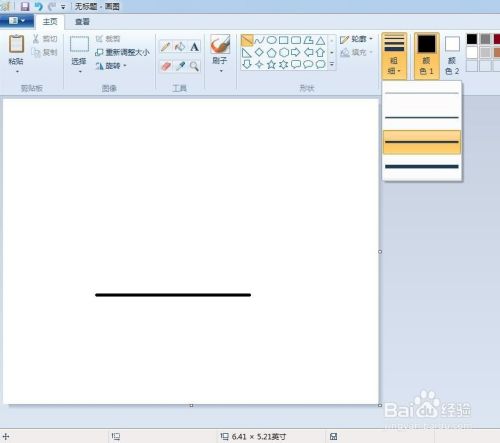This screenshot has height=443, width=500.
Task: Select the Rounded rectangle shape
Action: click(x=296, y=40)
